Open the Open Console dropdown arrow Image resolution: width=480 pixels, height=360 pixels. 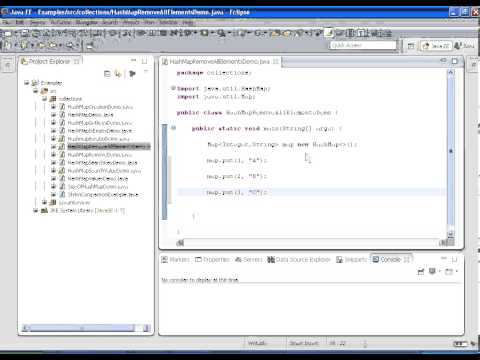456,272
